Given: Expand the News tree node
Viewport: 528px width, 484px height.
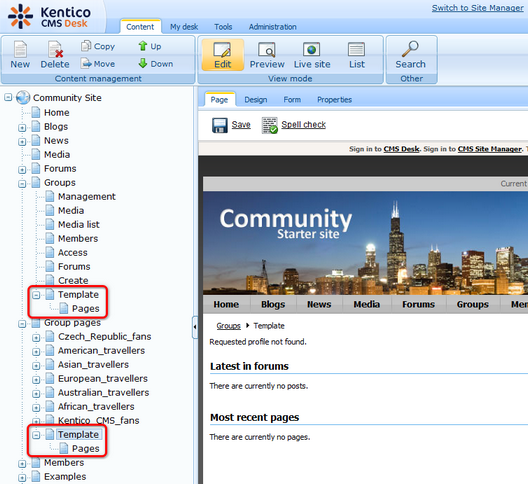Looking at the screenshot, I should tap(22, 141).
